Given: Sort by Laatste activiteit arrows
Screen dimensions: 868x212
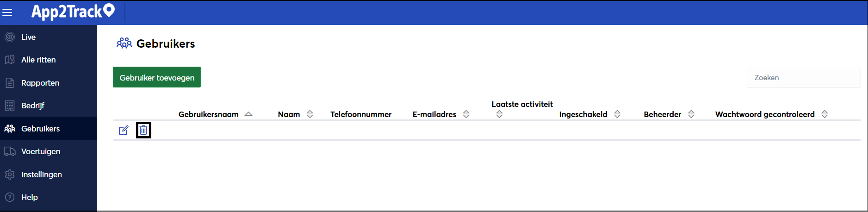Looking at the screenshot, I should coord(499,114).
